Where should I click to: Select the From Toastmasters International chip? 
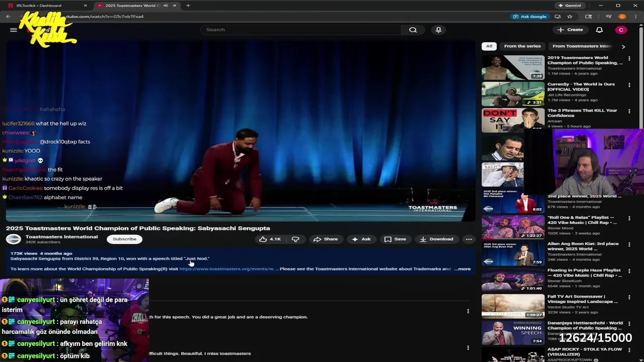pyautogui.click(x=582, y=46)
